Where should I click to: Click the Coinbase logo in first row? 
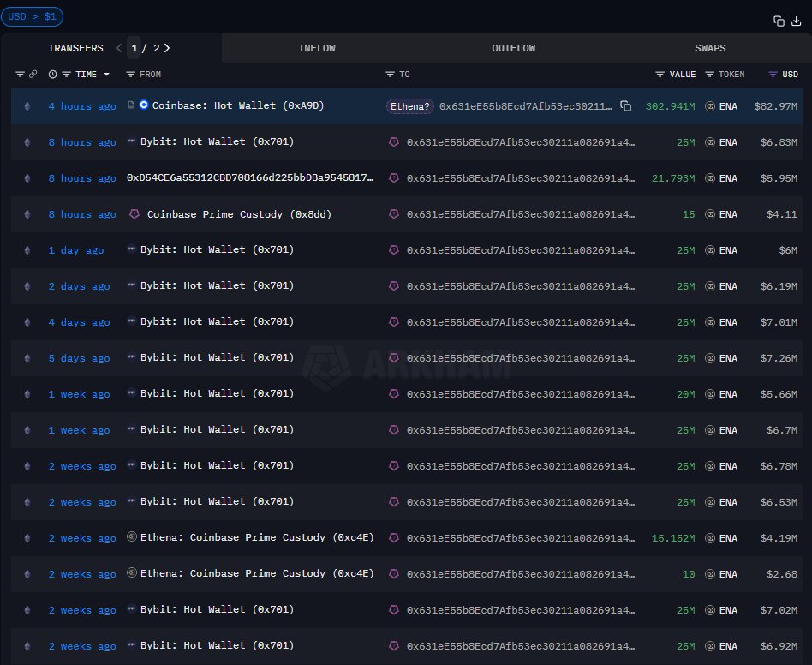pos(144,105)
